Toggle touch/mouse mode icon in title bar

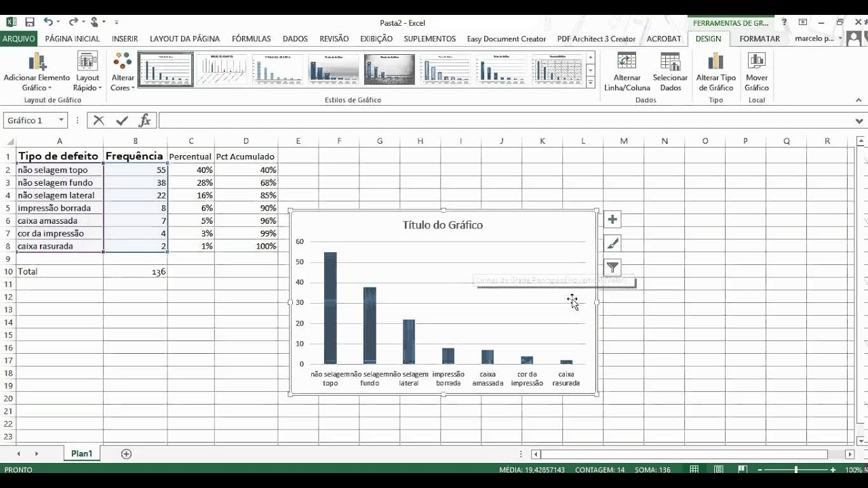pos(96,22)
